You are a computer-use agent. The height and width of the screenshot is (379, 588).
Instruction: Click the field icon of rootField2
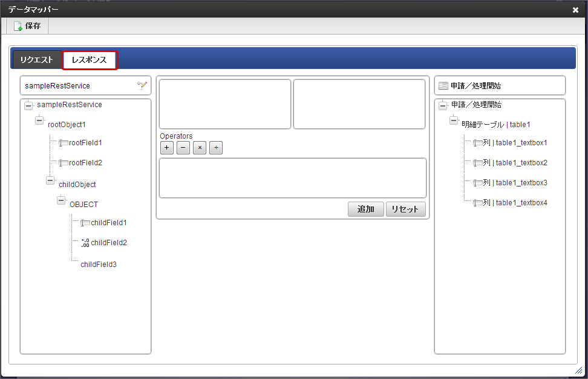tap(64, 163)
